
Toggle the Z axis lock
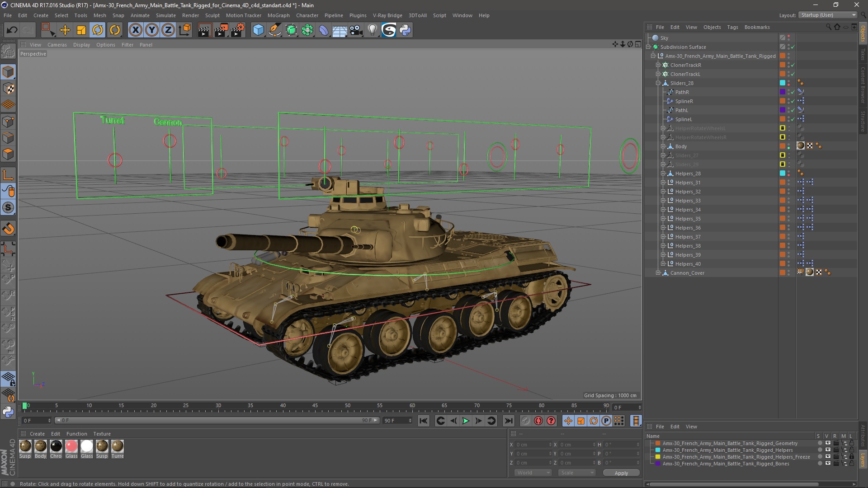pyautogui.click(x=168, y=30)
